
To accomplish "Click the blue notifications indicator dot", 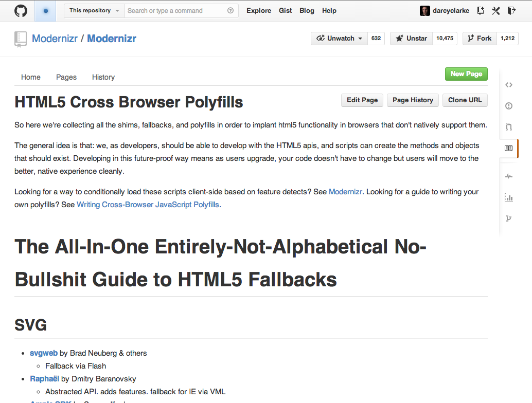I will pos(45,11).
